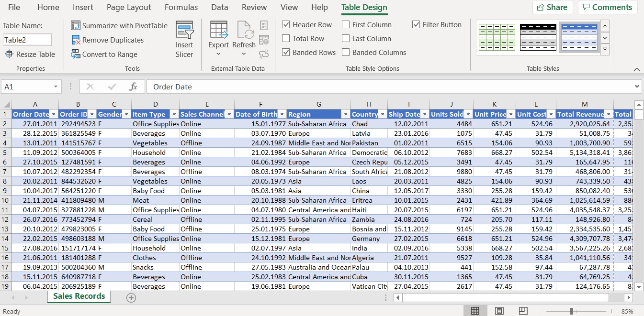Enable the Total Row checkbox

[x=286, y=39]
